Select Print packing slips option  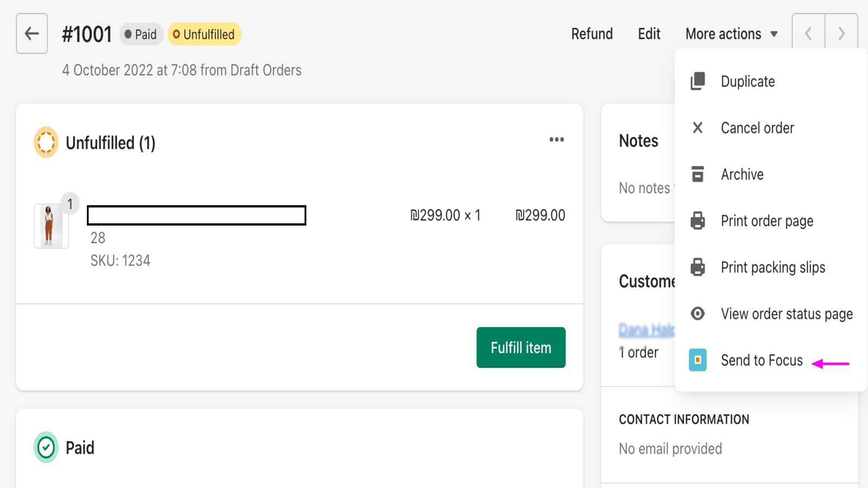(x=773, y=267)
